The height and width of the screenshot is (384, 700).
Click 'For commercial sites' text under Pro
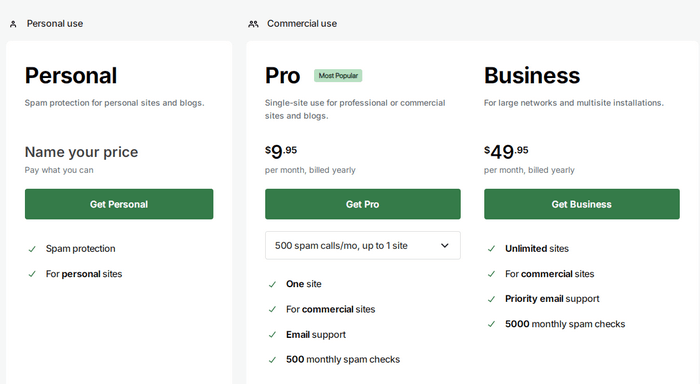tap(331, 309)
